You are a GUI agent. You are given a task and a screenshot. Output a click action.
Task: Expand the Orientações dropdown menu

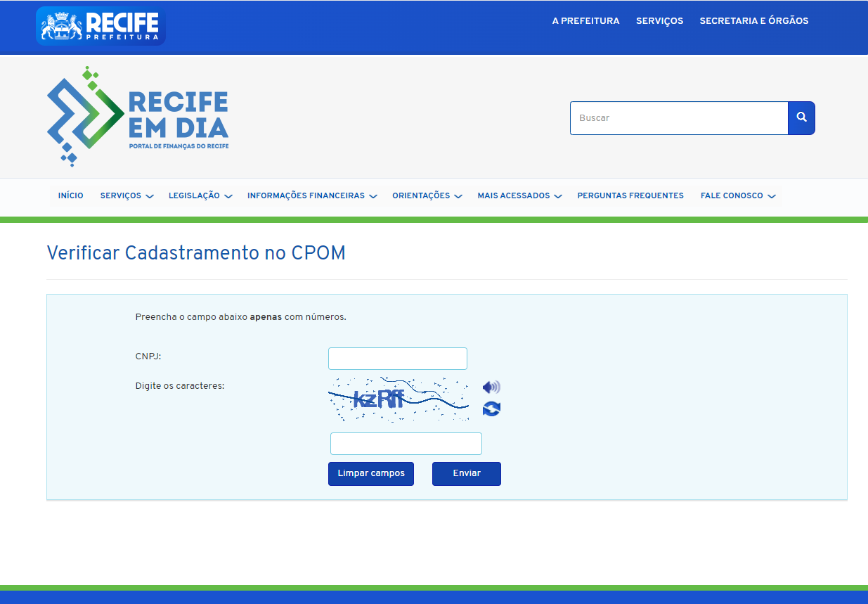[x=427, y=195]
